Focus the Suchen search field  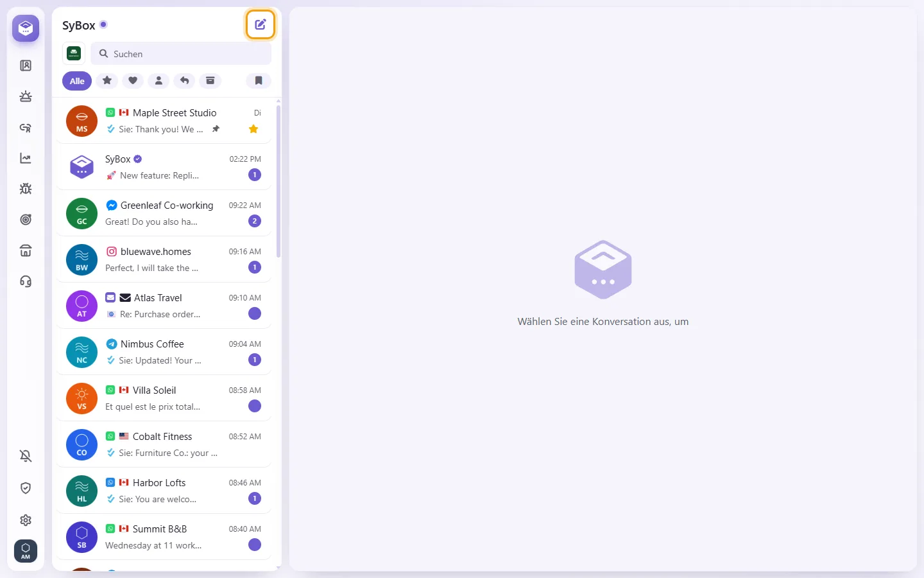point(181,54)
